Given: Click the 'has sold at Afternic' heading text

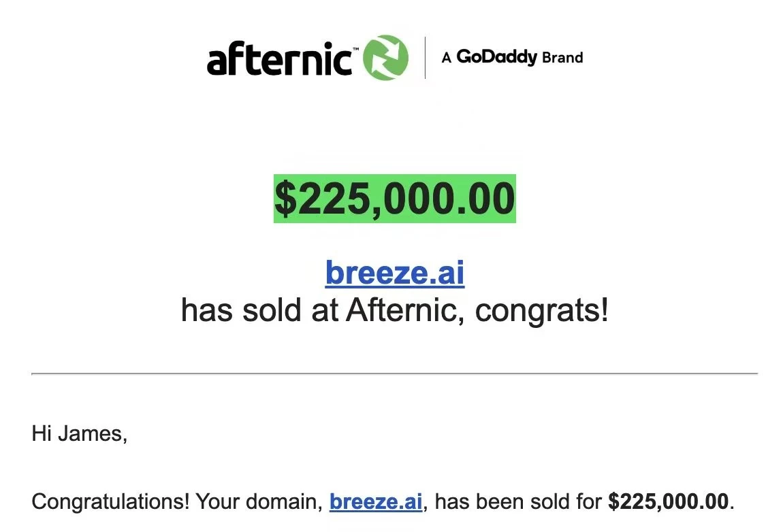Looking at the screenshot, I should [x=319, y=310].
